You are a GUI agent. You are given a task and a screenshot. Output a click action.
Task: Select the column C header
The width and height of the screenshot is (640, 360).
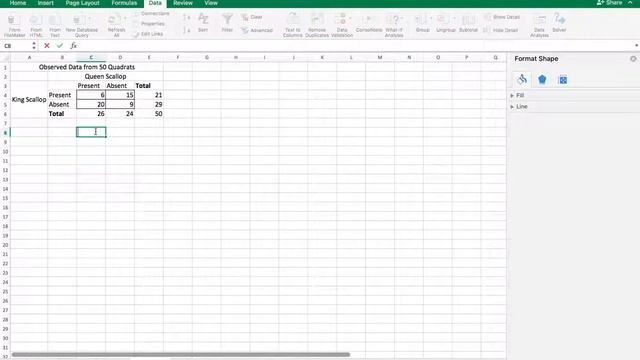pyautogui.click(x=91, y=58)
